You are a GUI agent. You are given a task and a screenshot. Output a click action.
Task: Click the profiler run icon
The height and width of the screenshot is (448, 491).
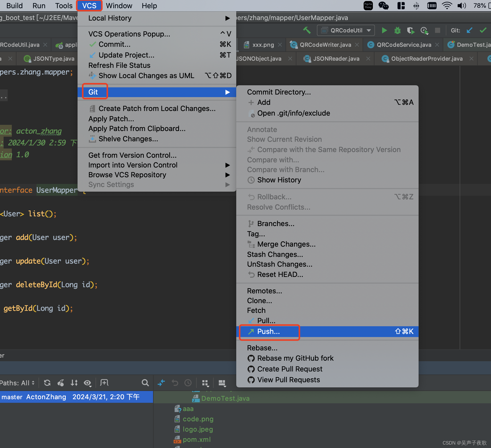pos(424,31)
